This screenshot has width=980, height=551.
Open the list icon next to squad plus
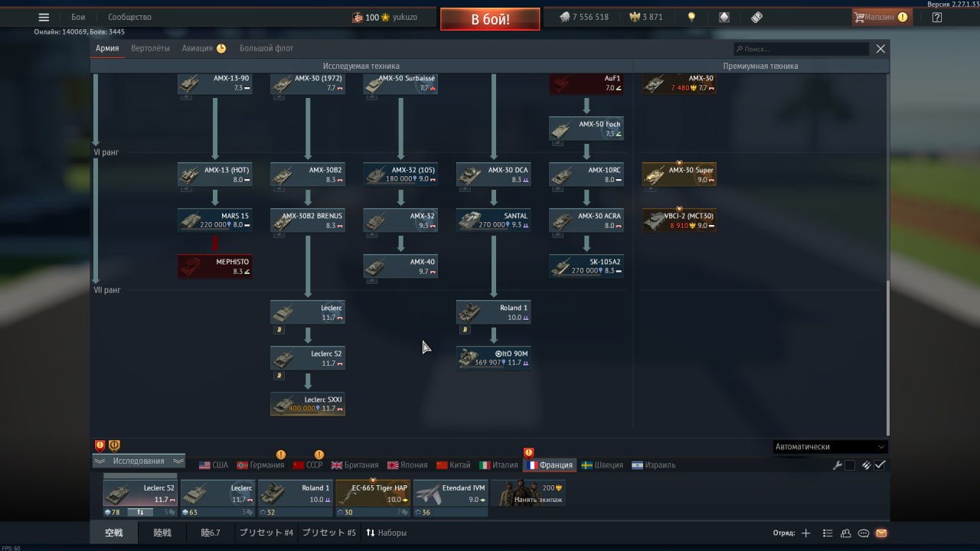827,533
